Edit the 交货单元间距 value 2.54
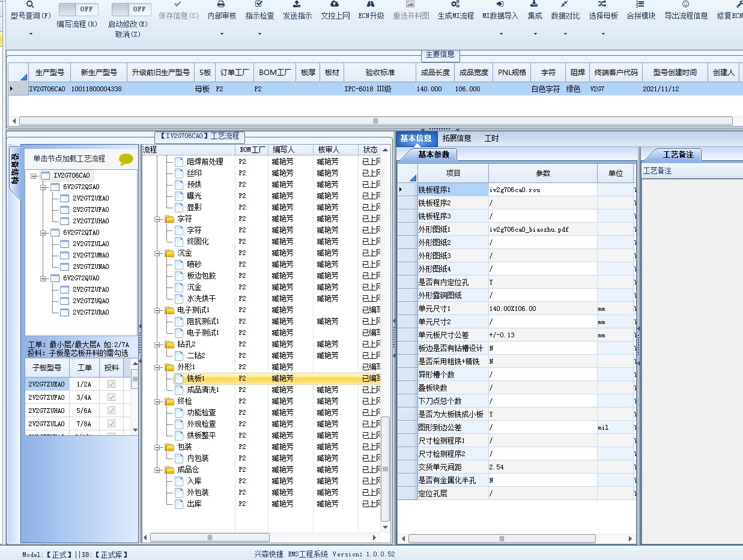743x560 pixels. [x=543, y=467]
